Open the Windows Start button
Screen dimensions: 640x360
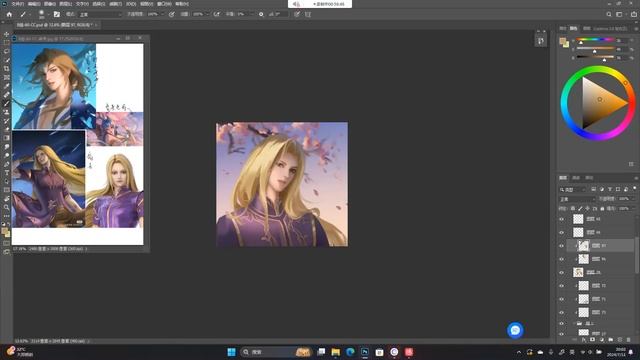[x=231, y=352]
